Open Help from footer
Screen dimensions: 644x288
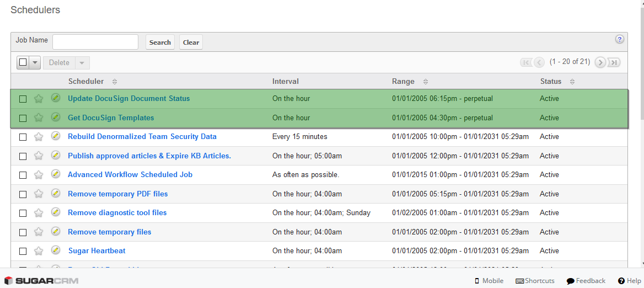click(630, 281)
